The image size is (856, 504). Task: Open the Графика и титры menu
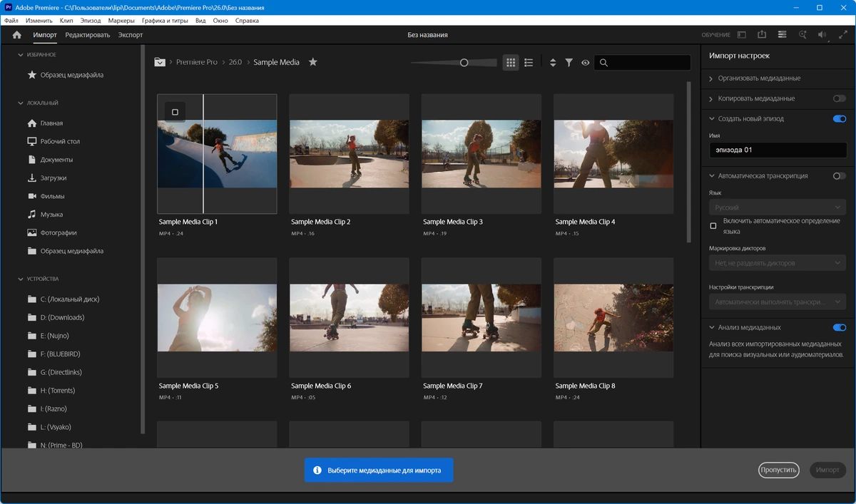point(165,21)
